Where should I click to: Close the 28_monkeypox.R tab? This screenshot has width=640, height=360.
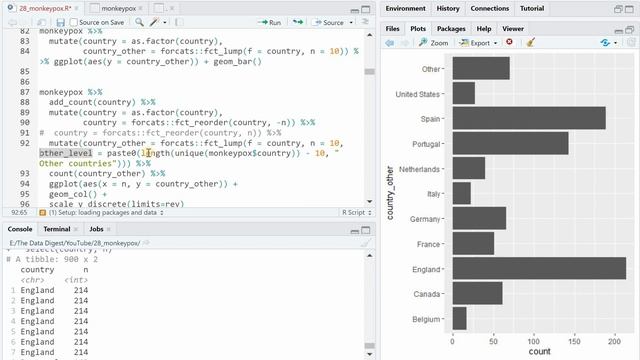[x=77, y=8]
